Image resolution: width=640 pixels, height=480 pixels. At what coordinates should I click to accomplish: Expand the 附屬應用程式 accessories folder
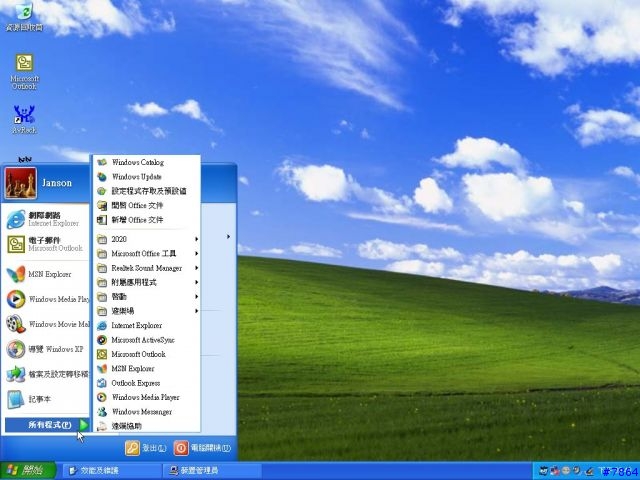coord(147,282)
